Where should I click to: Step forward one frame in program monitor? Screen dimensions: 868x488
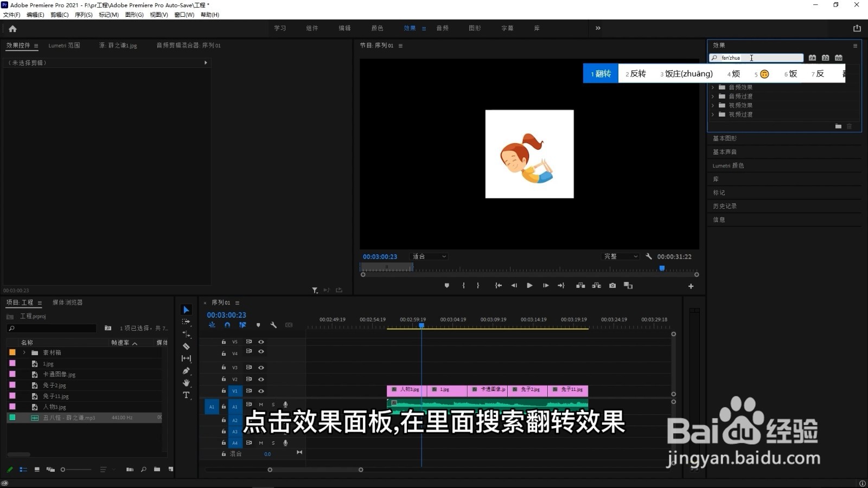pyautogui.click(x=546, y=286)
